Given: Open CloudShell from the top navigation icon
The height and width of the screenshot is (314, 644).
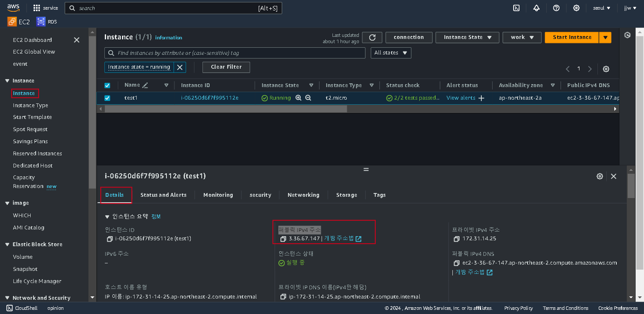Looking at the screenshot, I should tap(517, 8).
